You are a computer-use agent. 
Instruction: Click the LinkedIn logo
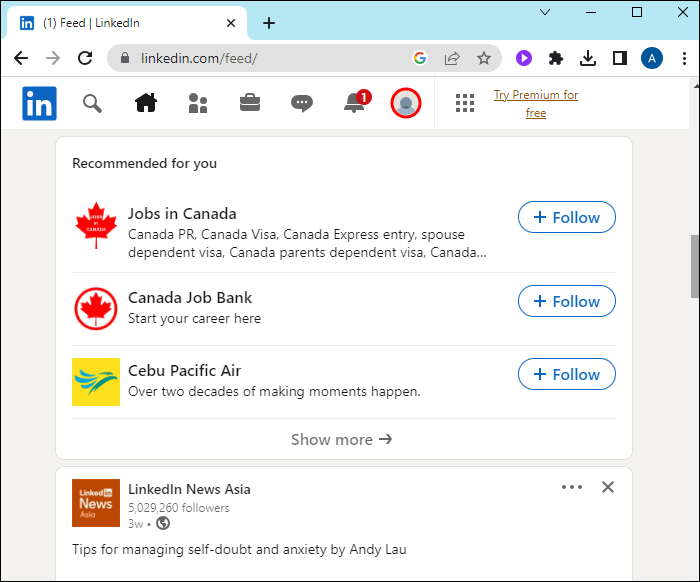40,103
